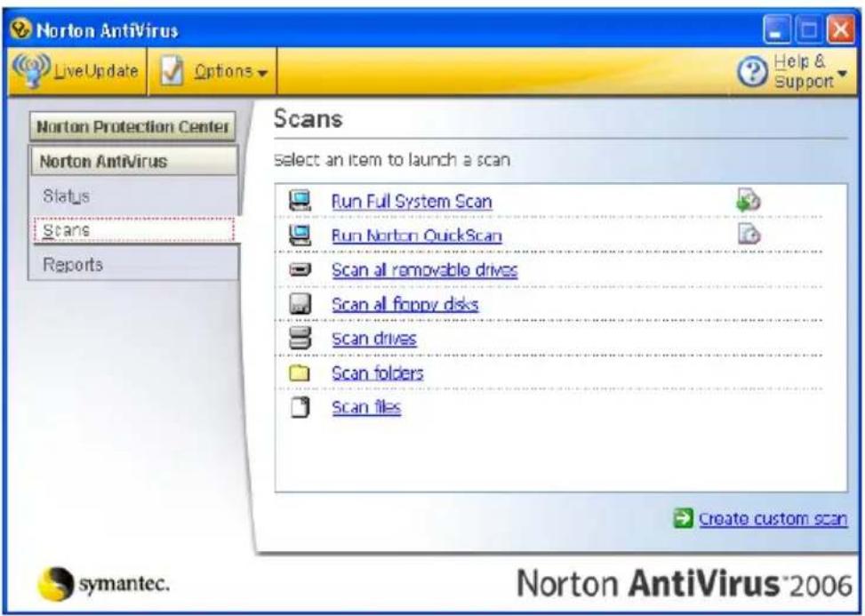Click the LiveUpdate globe icon
Viewport: 865px width, 616px height.
[31, 70]
